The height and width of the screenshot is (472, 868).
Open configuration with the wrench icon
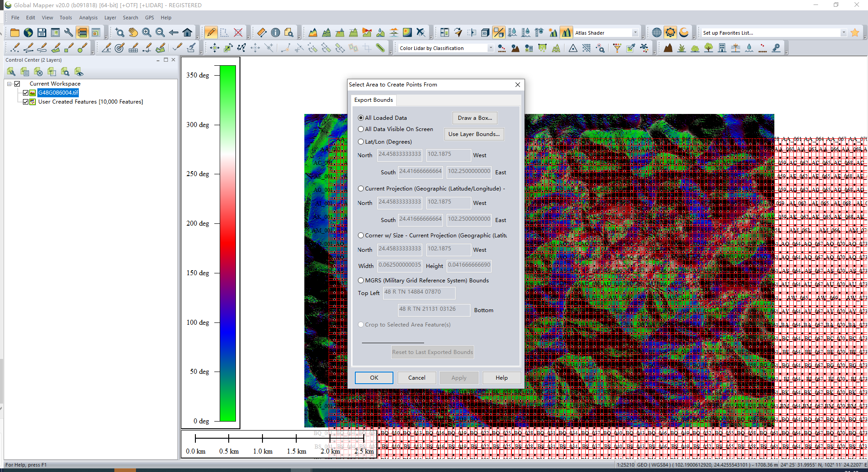pyautogui.click(x=68, y=32)
